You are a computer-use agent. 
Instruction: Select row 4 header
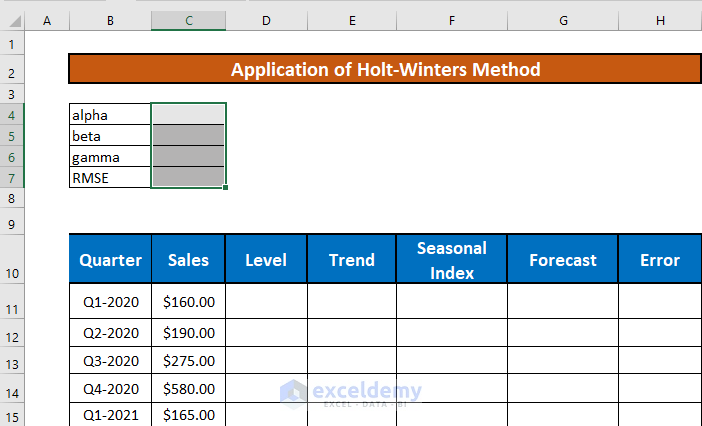pos(12,115)
